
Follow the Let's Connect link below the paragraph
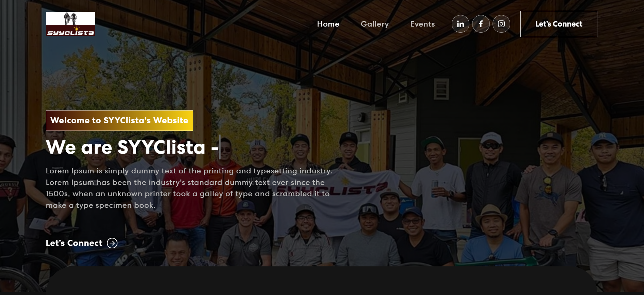74,243
